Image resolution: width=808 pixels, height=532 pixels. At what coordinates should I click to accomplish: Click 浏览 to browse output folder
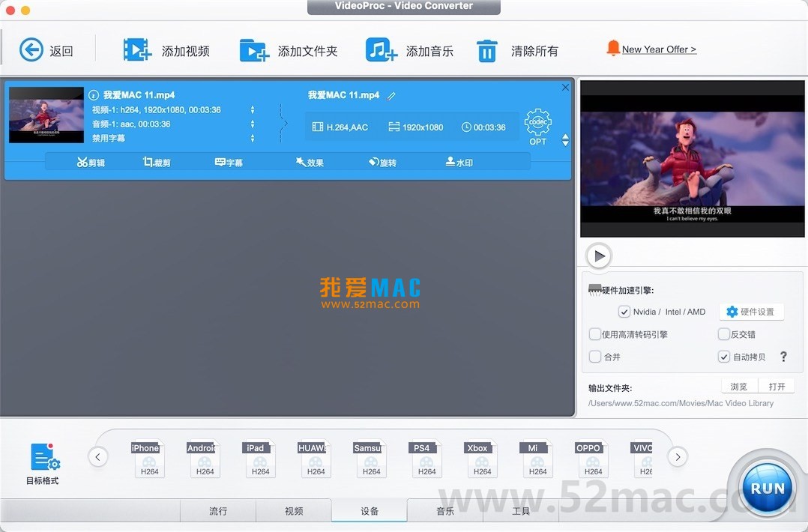739,386
